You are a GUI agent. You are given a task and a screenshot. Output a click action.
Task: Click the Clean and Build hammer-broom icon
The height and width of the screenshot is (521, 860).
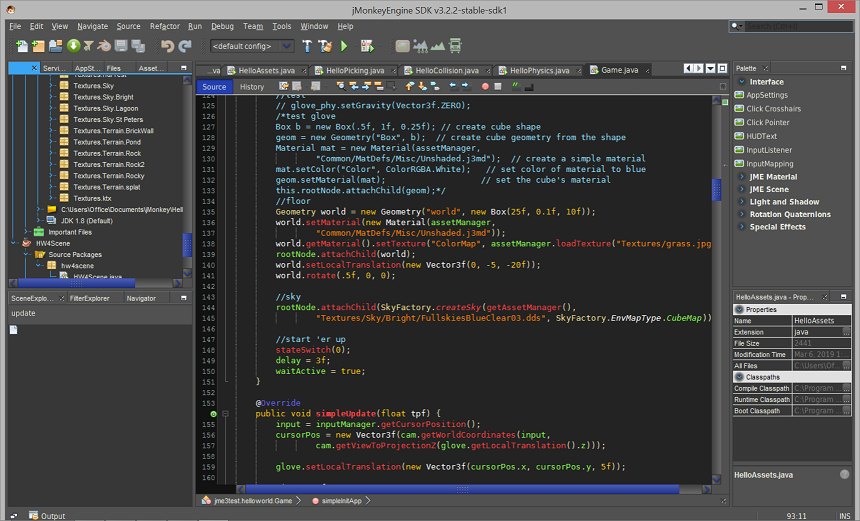[x=325, y=46]
